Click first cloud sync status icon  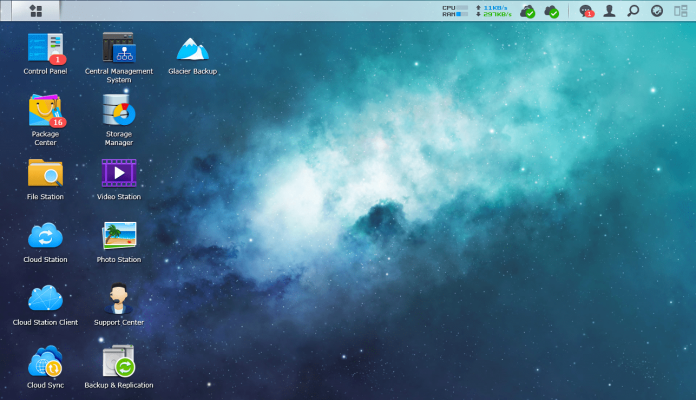[x=527, y=11]
